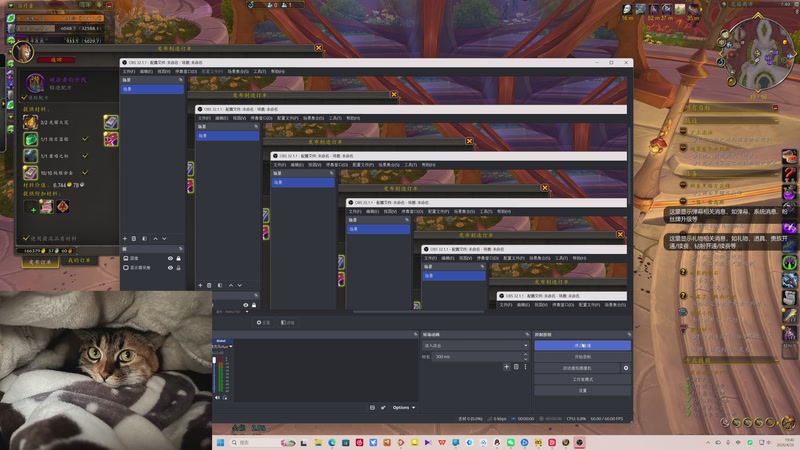
Task: Show hidden system tray icons chevron
Action: (x=708, y=442)
